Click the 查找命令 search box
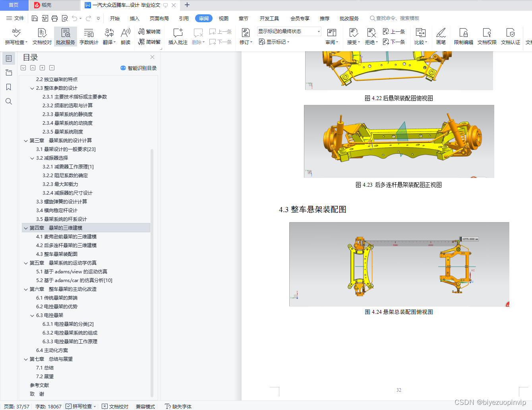The height and width of the screenshot is (410, 532). 395,18
